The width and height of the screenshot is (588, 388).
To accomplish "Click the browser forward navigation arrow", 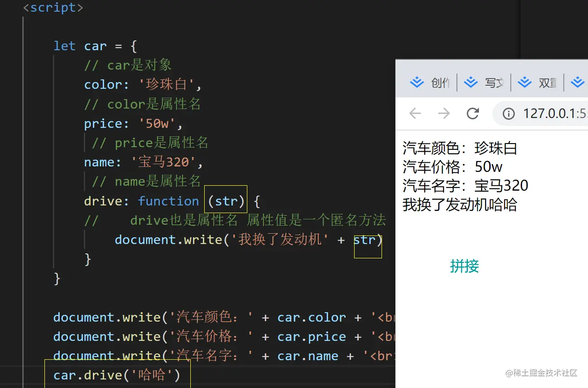I will click(x=443, y=113).
